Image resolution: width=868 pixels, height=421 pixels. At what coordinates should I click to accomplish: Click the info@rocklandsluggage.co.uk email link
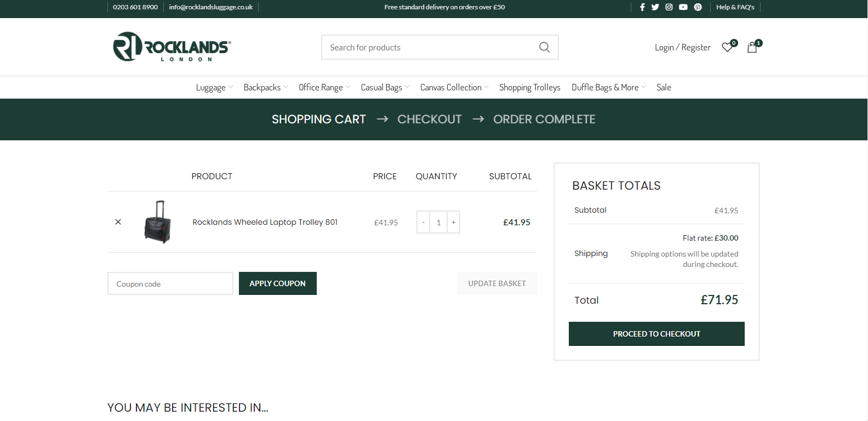pos(211,7)
